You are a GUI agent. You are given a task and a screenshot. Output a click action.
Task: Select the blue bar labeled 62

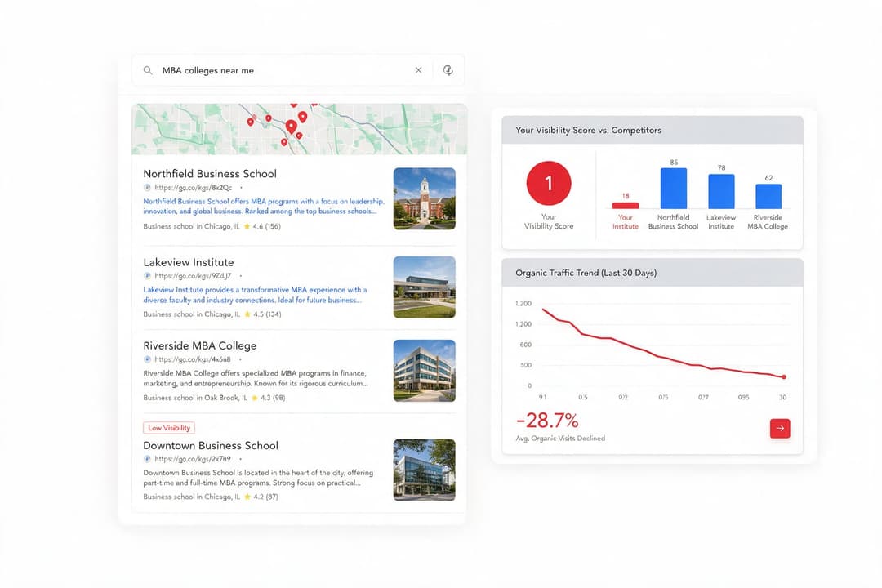click(768, 196)
